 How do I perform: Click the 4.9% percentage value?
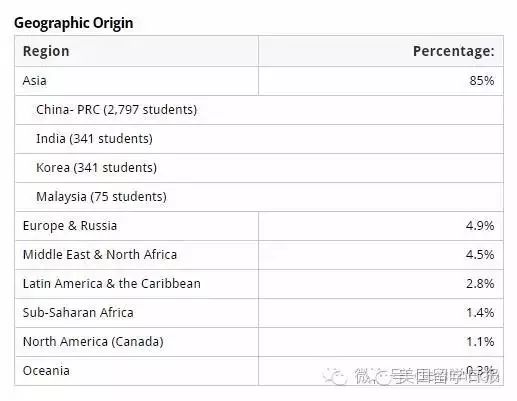(480, 226)
